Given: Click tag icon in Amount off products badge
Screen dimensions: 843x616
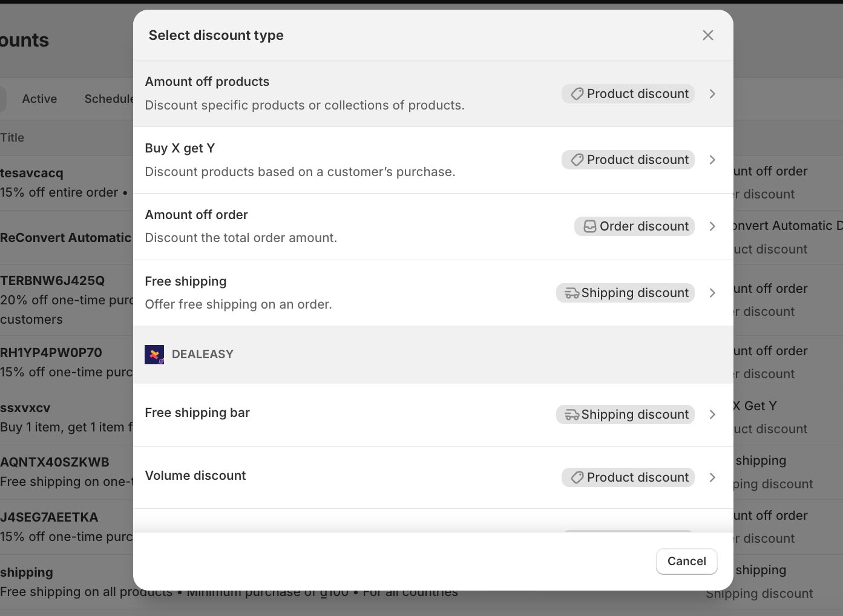Looking at the screenshot, I should [577, 94].
